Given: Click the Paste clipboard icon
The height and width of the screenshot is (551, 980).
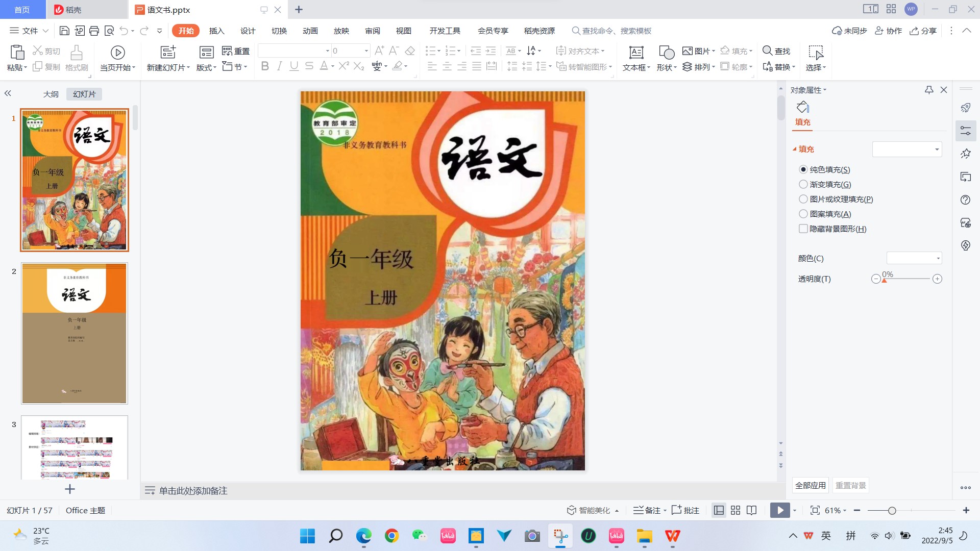Looking at the screenshot, I should (x=17, y=52).
